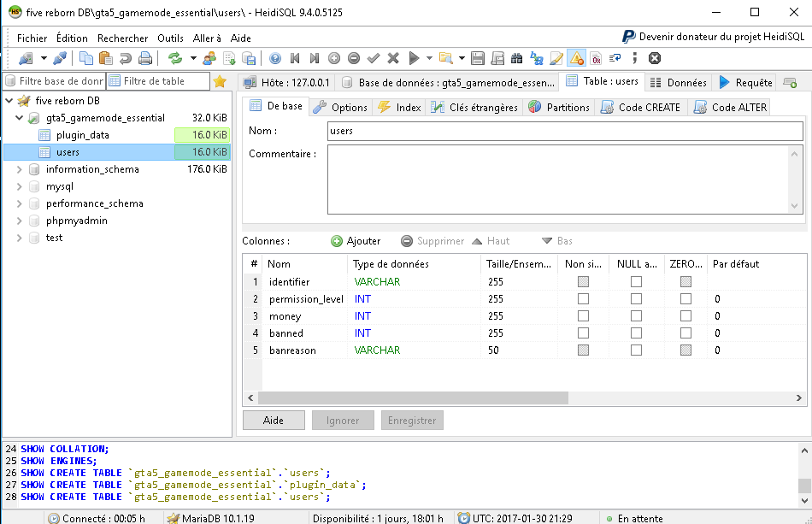Click the export database as SQL icon
The width and height of the screenshot is (812, 524).
(249, 58)
